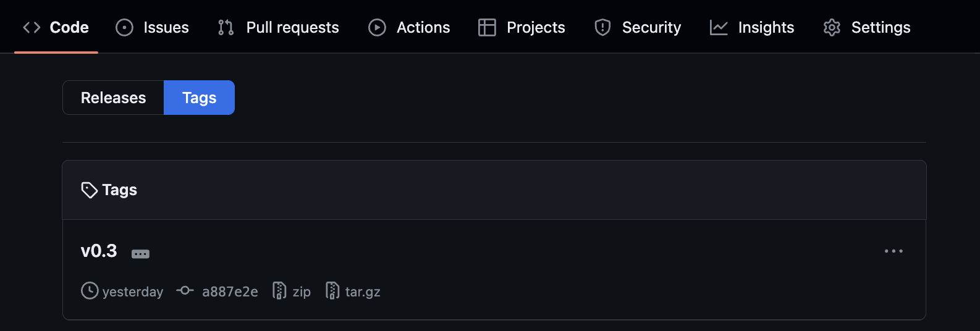Screen dimensions: 980x331
Task: Click the Insights graph icon
Action: tap(719, 28)
